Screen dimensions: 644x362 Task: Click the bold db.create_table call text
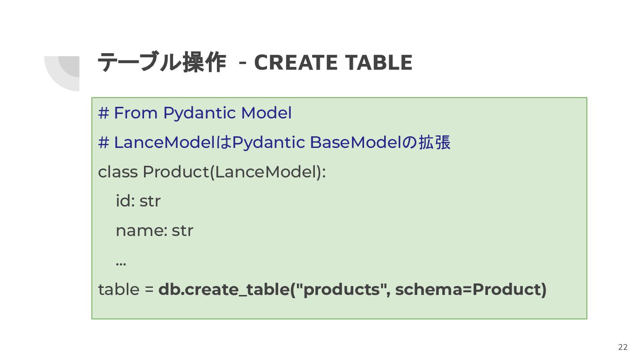[x=353, y=290]
